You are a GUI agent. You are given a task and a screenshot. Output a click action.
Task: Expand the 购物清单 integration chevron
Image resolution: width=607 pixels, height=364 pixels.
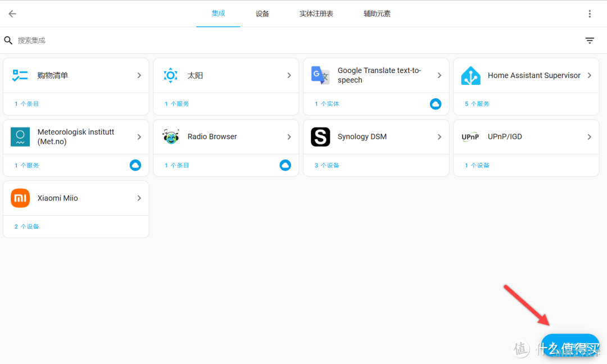(x=139, y=75)
